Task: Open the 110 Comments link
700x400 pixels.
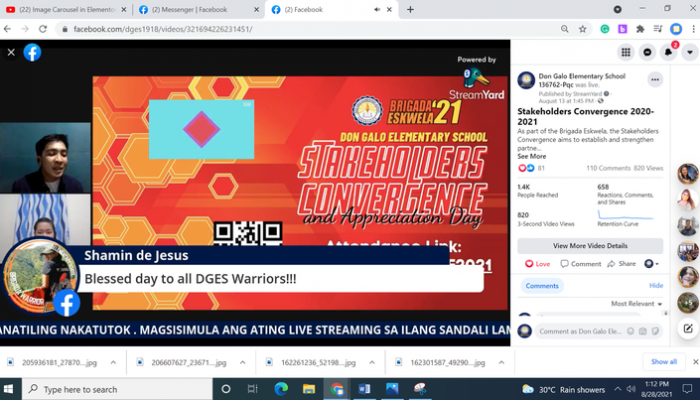Action: (x=608, y=168)
